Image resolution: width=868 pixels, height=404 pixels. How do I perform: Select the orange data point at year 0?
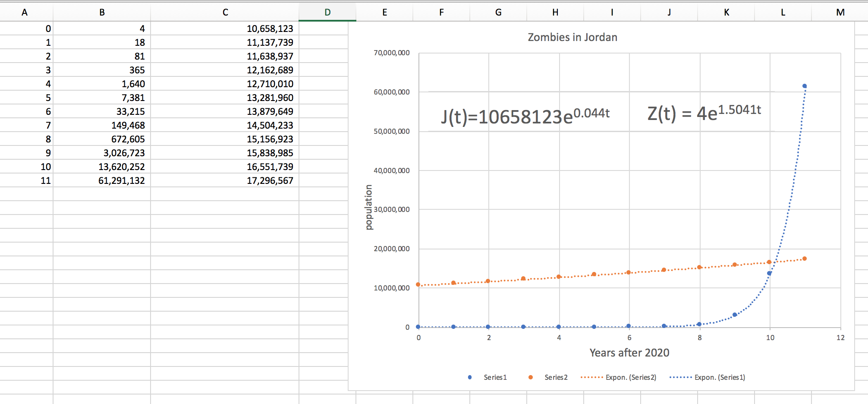tap(418, 284)
